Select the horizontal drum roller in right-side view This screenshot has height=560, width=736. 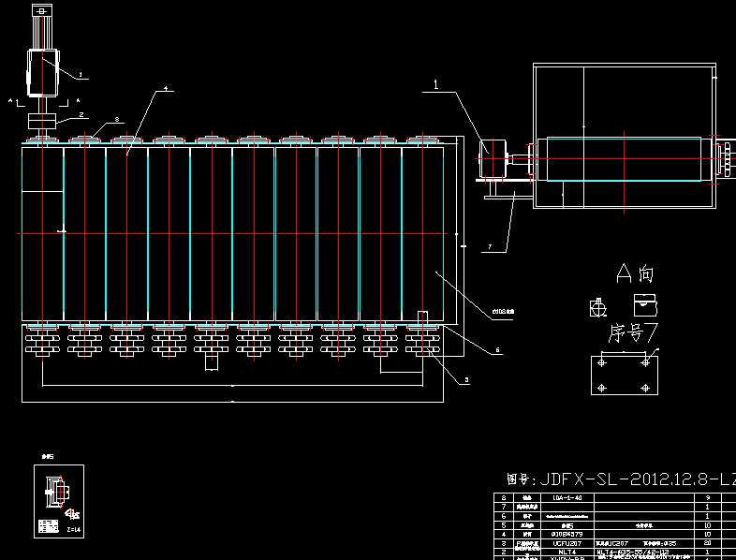click(625, 158)
